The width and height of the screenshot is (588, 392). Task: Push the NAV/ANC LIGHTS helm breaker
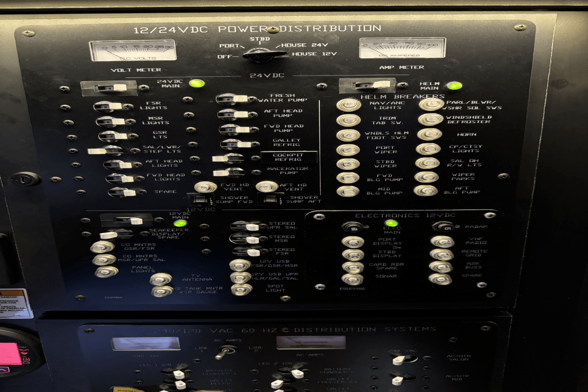[348, 105]
